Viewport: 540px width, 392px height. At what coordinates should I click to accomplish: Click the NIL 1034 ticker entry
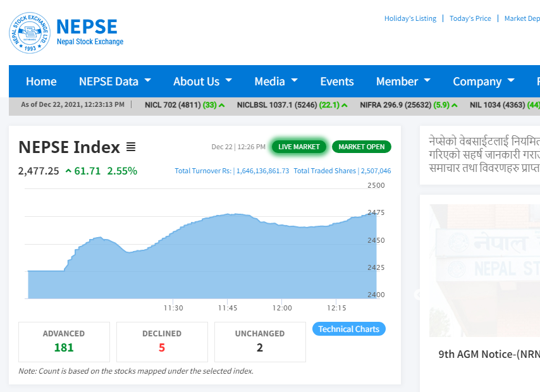click(x=505, y=105)
